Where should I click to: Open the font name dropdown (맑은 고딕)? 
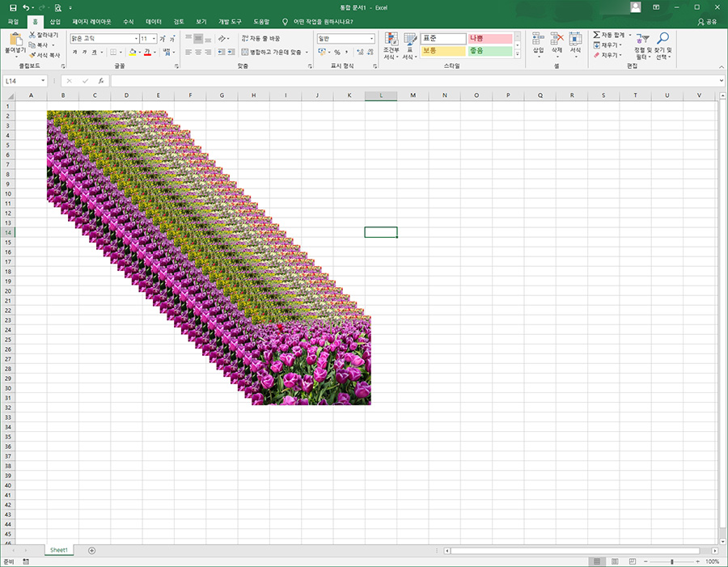point(136,39)
